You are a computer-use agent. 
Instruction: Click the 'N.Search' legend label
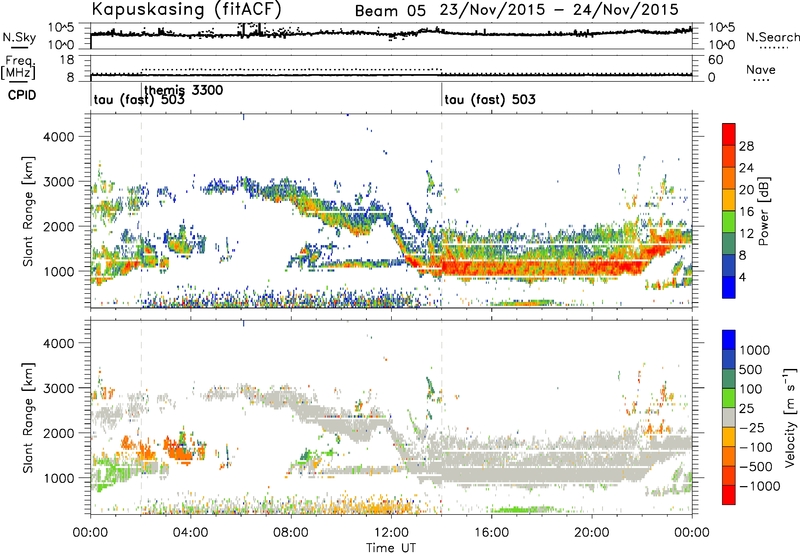tap(772, 37)
